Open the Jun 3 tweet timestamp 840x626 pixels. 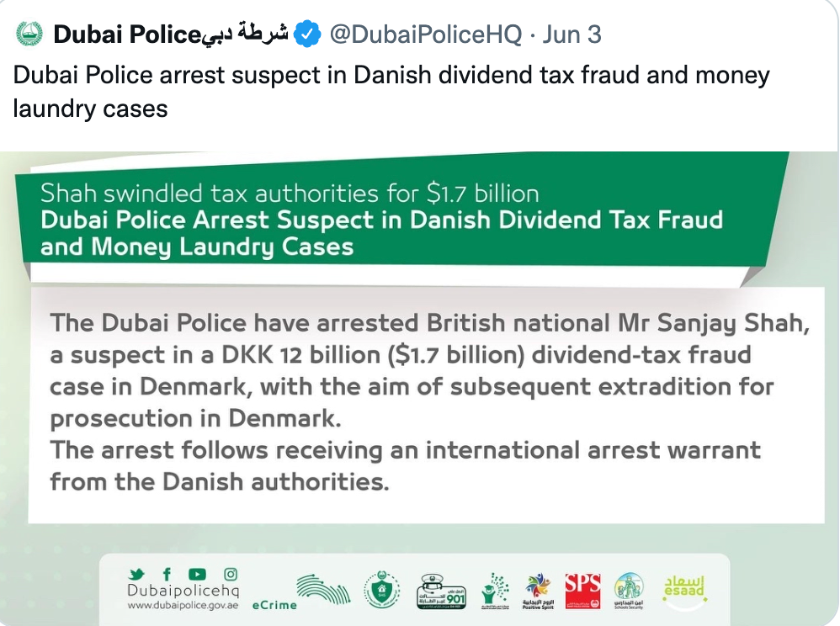point(572,34)
